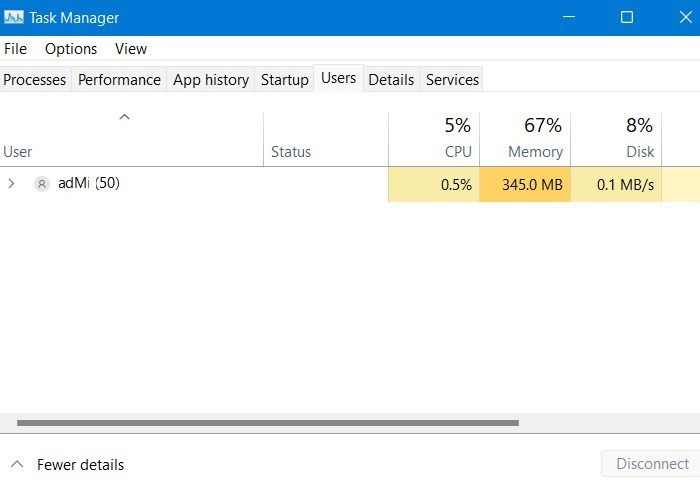Viewport: 700px width, 491px height.
Task: Open the Options menu
Action: click(71, 48)
